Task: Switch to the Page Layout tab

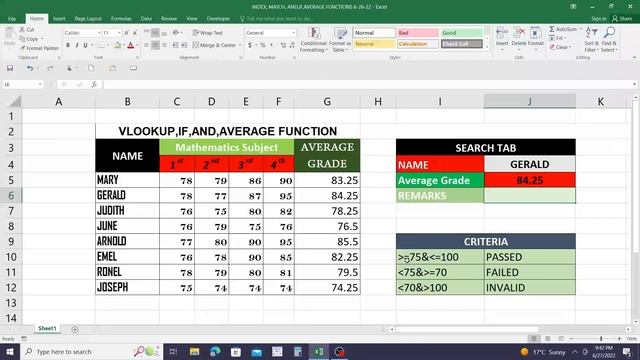Action: pos(88,19)
